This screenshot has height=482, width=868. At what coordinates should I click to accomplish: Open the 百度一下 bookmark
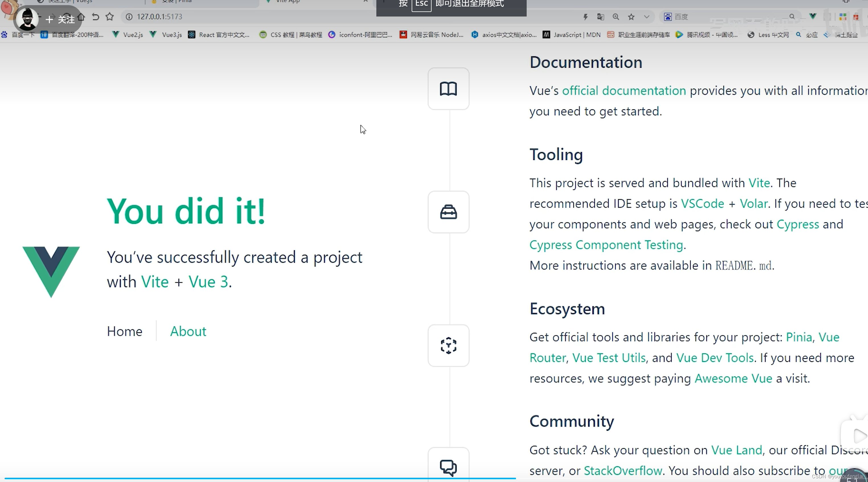coord(18,35)
